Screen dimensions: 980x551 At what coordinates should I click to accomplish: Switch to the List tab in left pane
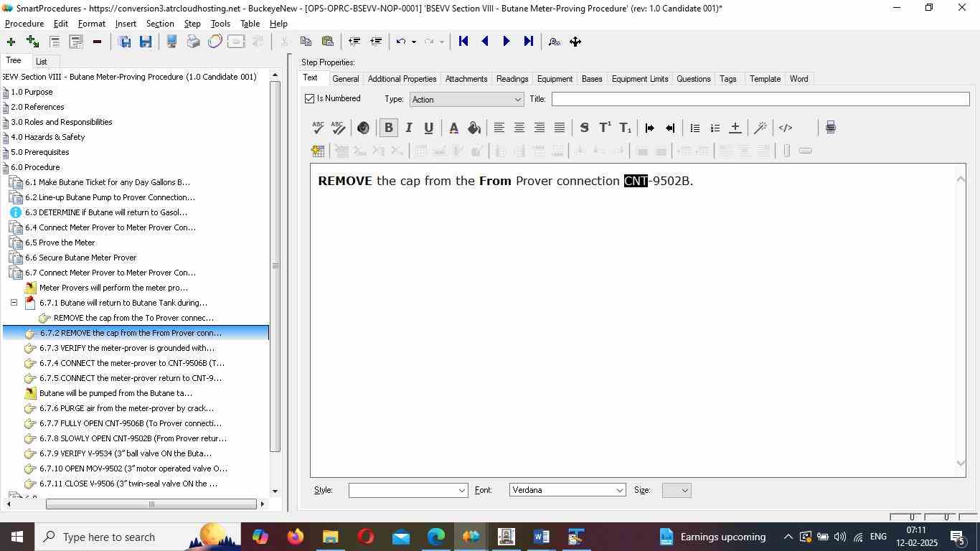(x=41, y=62)
